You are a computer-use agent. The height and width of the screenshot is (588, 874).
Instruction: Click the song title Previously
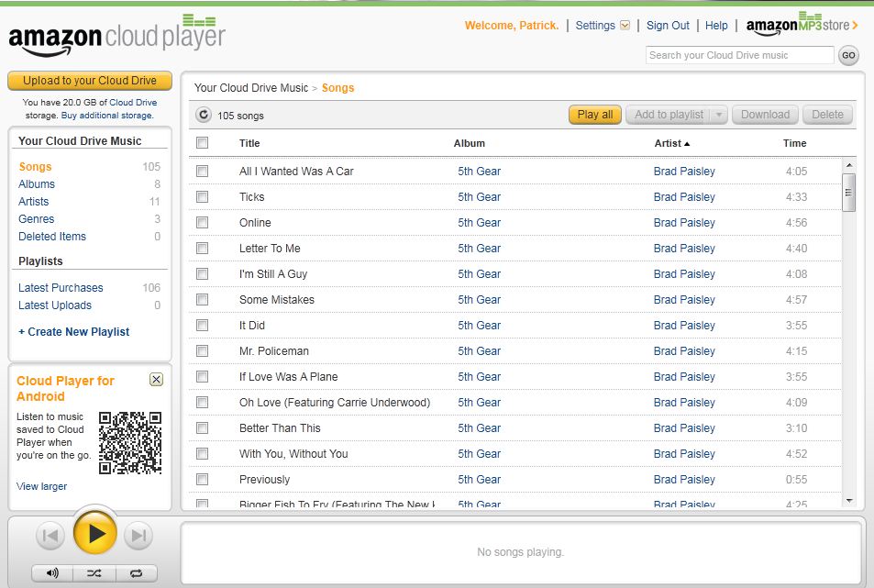pos(264,480)
